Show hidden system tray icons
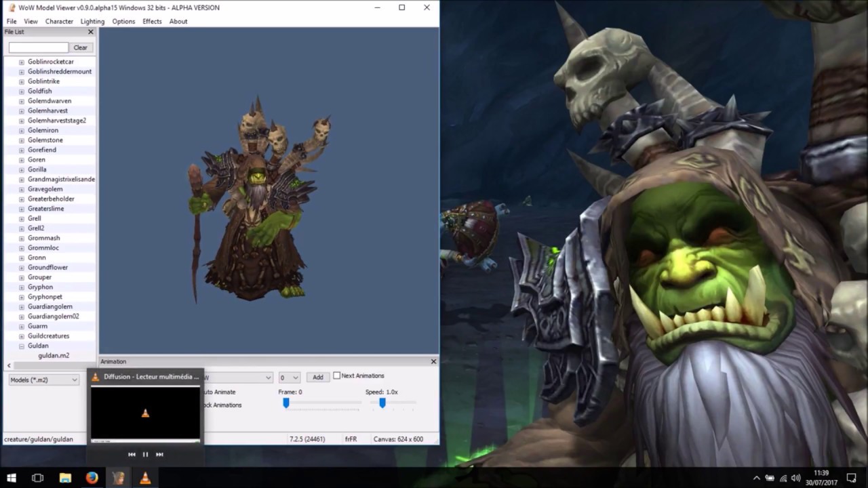The image size is (868, 488). tap(757, 478)
